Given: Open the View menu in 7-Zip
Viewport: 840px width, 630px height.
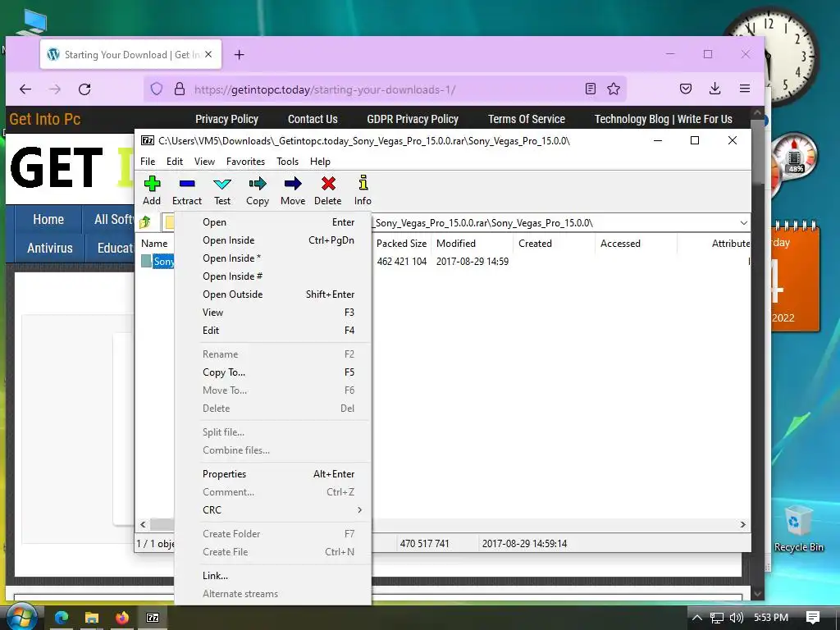Looking at the screenshot, I should point(204,162).
